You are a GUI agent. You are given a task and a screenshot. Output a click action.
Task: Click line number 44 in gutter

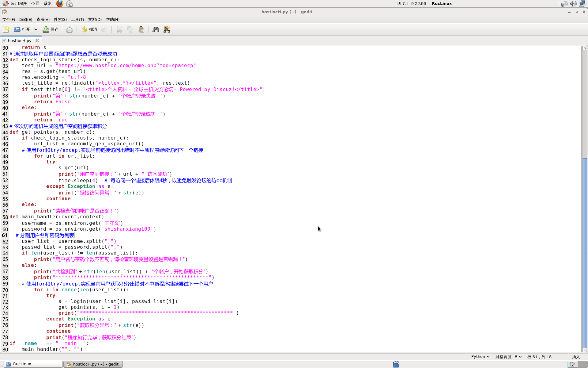[5, 132]
